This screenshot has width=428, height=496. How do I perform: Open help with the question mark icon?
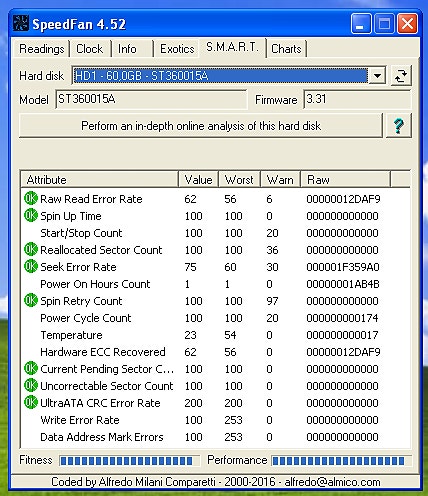398,126
